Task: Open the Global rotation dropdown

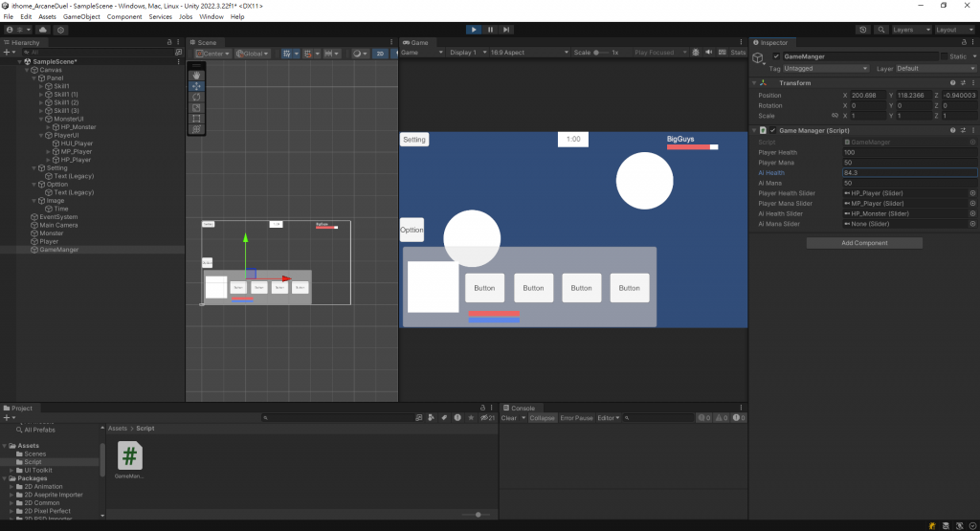Action: (x=253, y=54)
